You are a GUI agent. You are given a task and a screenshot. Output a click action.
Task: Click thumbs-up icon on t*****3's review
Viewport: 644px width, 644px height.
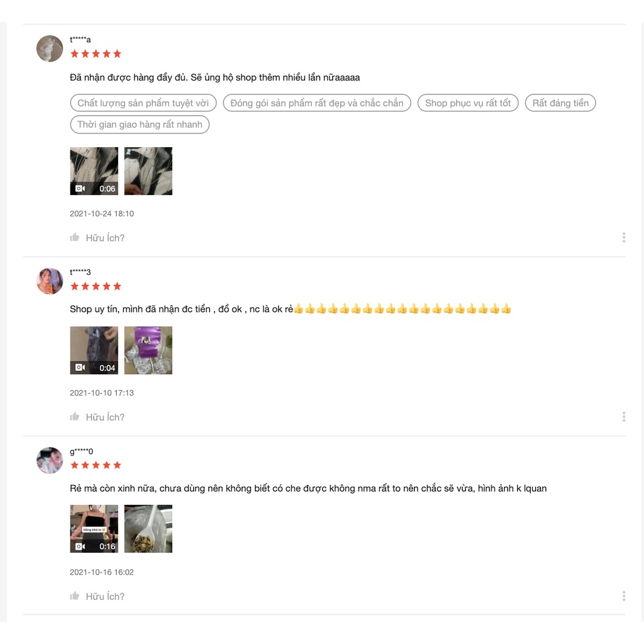(74, 416)
